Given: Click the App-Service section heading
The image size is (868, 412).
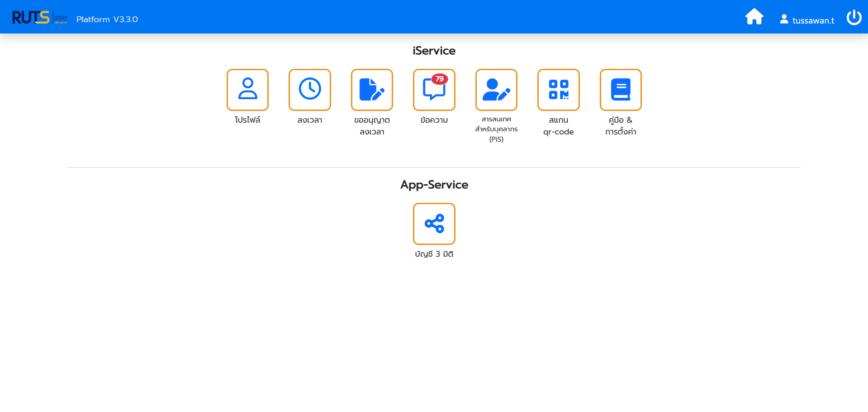Looking at the screenshot, I should coord(434,185).
